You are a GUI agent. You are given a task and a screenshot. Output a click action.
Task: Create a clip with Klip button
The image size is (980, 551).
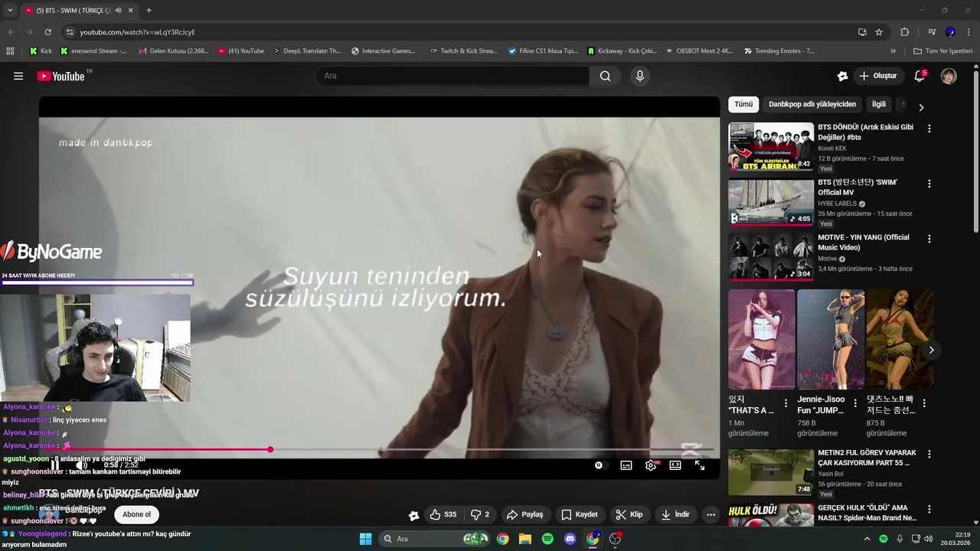click(x=629, y=514)
